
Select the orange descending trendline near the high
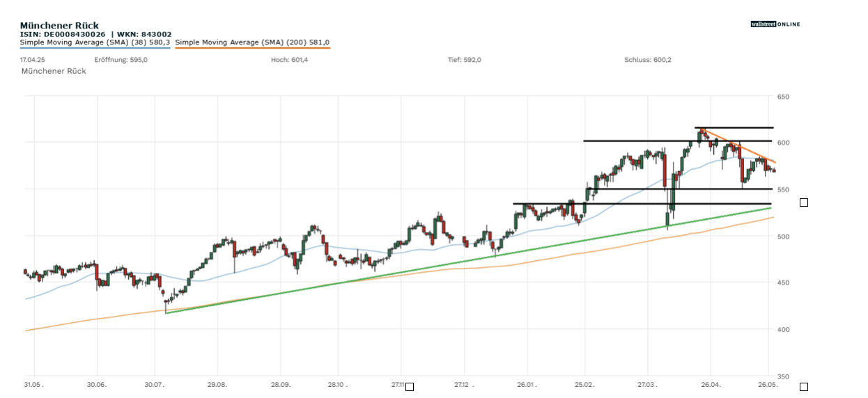738,146
